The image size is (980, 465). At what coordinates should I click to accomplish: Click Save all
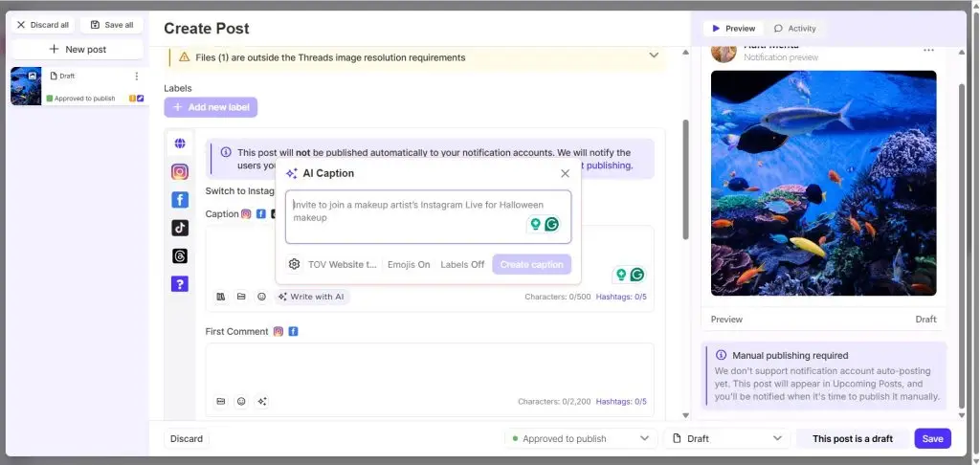click(x=112, y=25)
